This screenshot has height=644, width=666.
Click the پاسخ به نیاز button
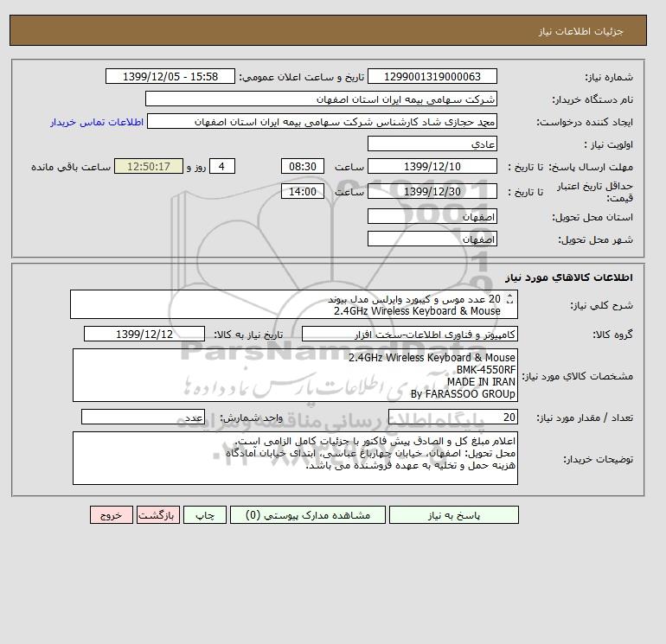[x=453, y=514]
